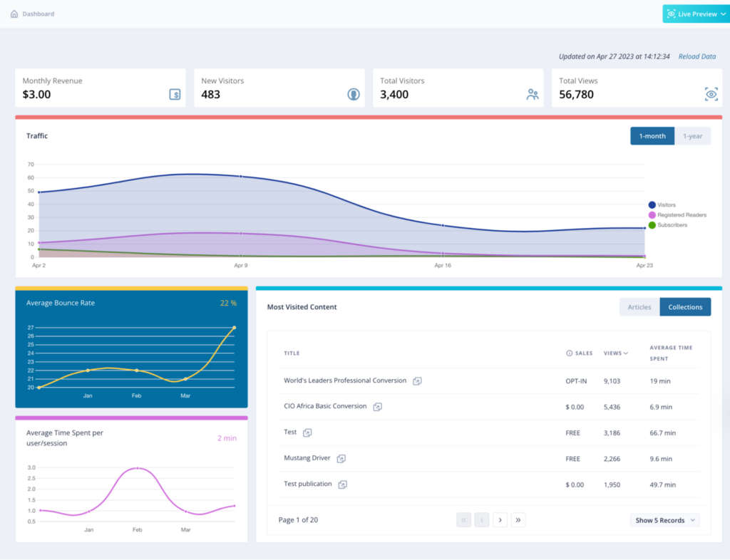Screen dimensions: 730x560
Task: Open World's Leaders Professional Conversion external link icon
Action: tap(417, 381)
